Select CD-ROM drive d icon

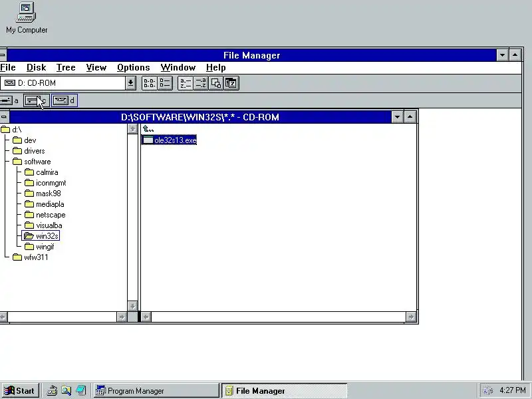(x=65, y=100)
